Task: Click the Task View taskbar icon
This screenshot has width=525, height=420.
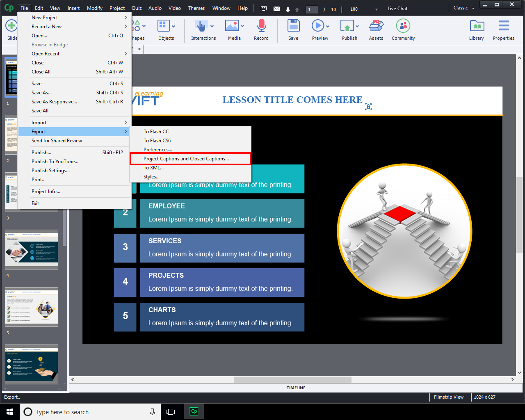Action: 171,412
